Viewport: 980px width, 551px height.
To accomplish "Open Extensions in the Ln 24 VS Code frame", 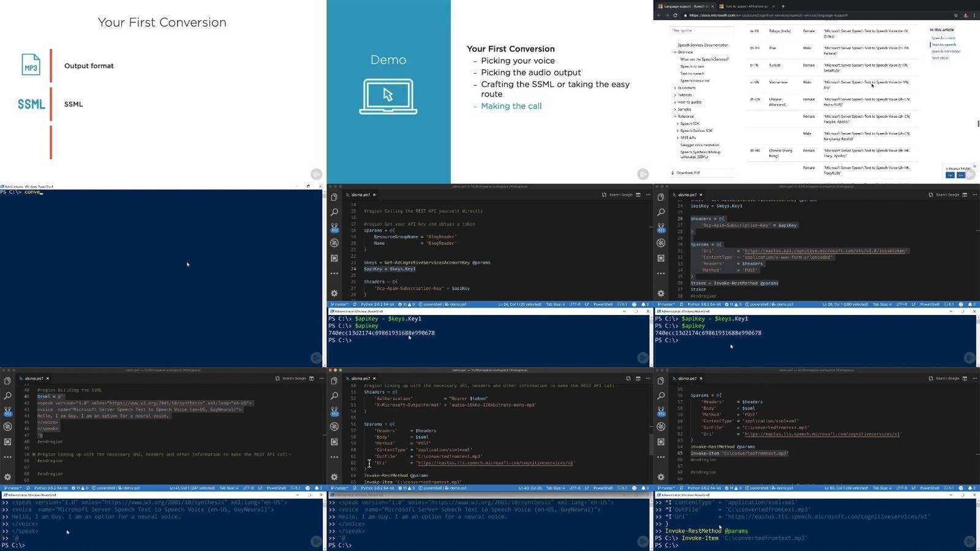I will tap(334, 259).
